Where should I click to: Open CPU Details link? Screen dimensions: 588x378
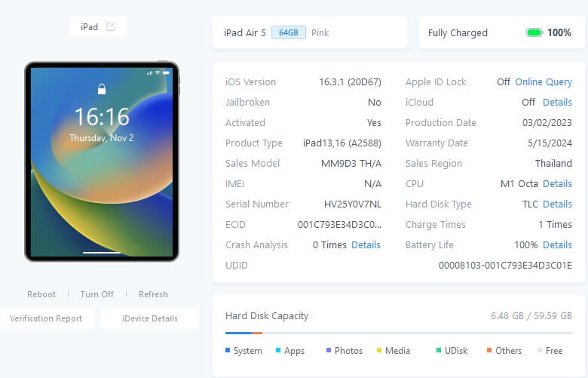[x=557, y=183]
